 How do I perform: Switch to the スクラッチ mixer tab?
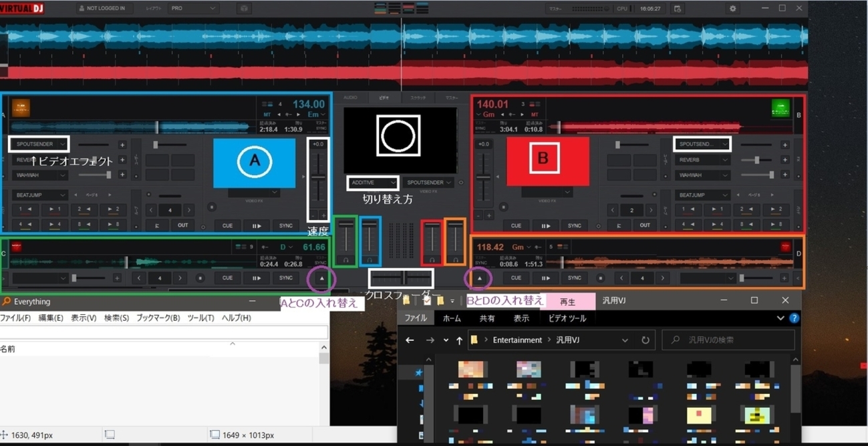[x=418, y=98]
